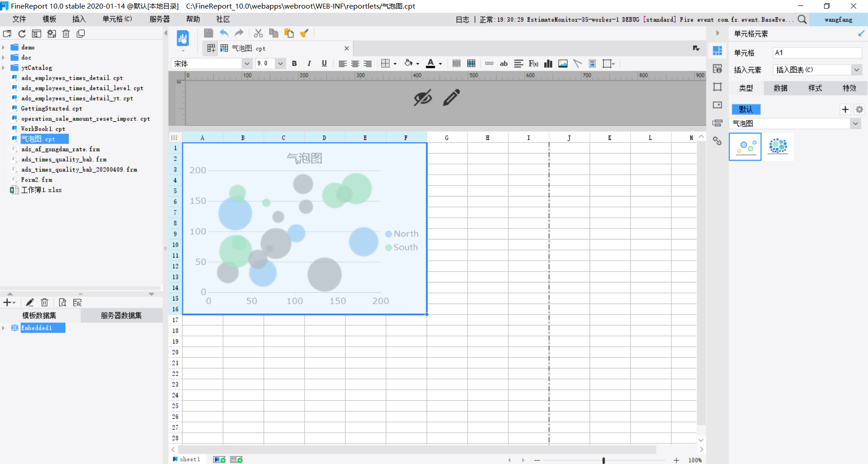Click the zoom in plus button
This screenshot has height=464, width=868.
(x=676, y=460)
